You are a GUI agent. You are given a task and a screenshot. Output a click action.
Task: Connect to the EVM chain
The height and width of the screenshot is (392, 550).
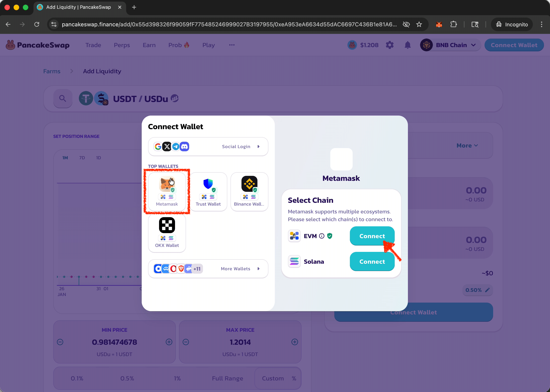(372, 236)
